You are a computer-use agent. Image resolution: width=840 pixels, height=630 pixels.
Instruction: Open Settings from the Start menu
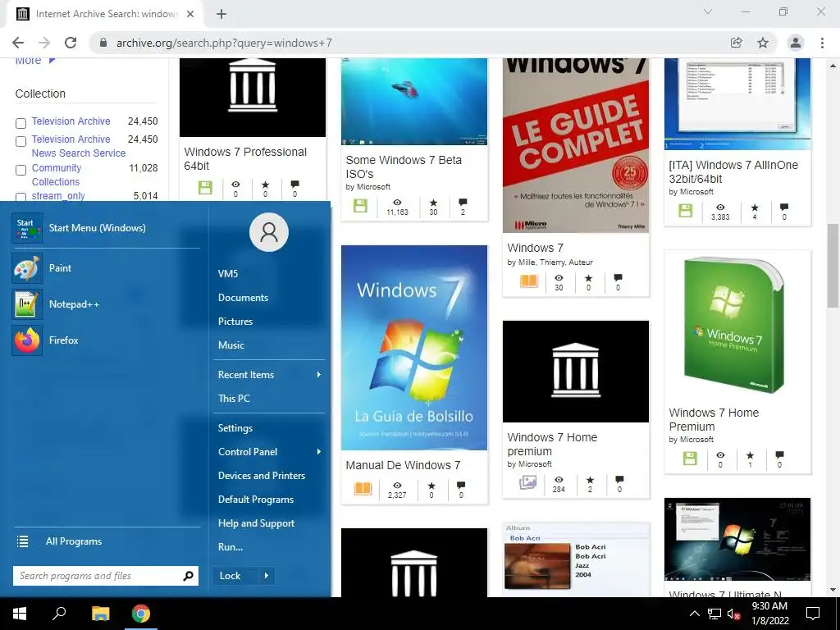[235, 428]
